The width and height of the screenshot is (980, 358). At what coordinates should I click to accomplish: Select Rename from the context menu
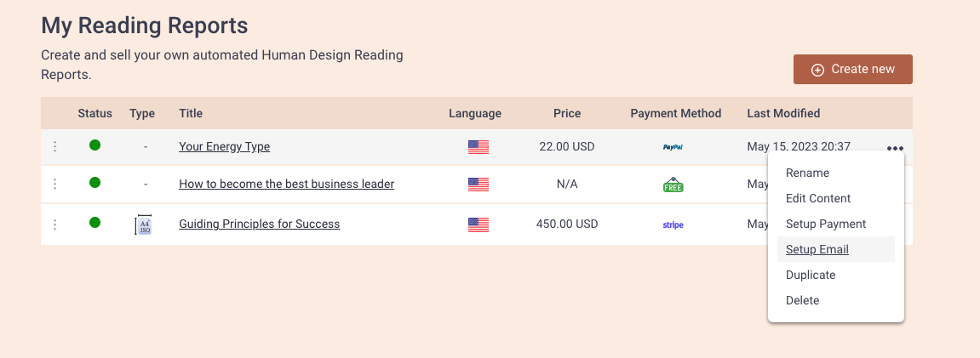click(x=807, y=173)
